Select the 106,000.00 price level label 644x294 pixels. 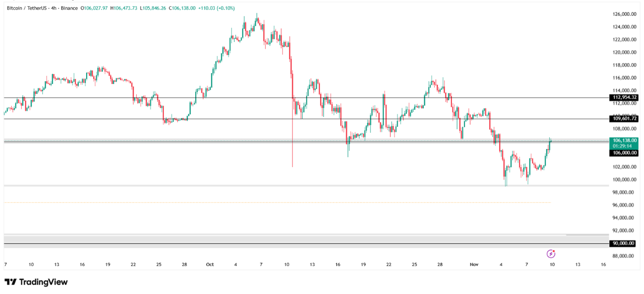tap(623, 153)
